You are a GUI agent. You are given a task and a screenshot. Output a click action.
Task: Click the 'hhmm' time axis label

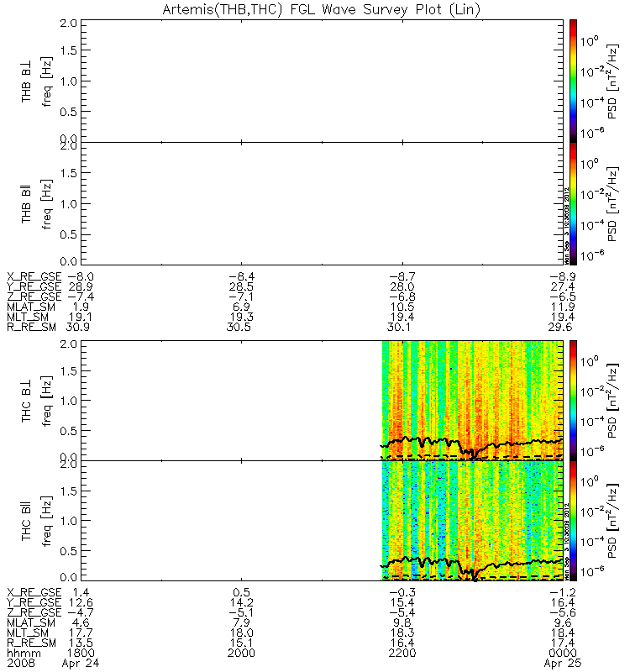24,653
